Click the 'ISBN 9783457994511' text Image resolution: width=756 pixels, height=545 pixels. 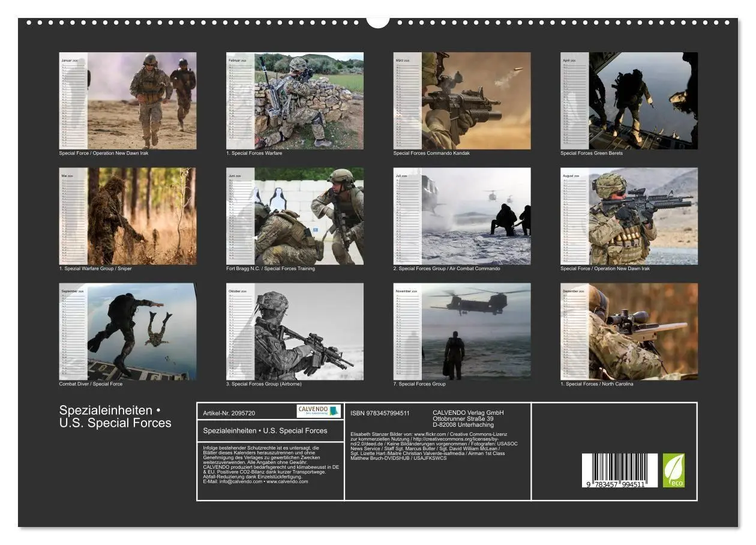click(380, 413)
